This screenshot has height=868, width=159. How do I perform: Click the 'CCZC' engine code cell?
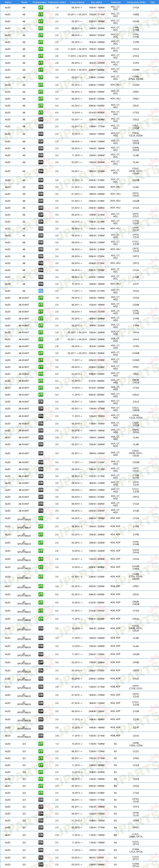136,751
